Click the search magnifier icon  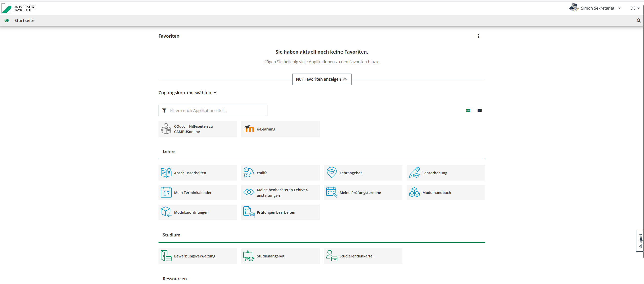point(638,20)
